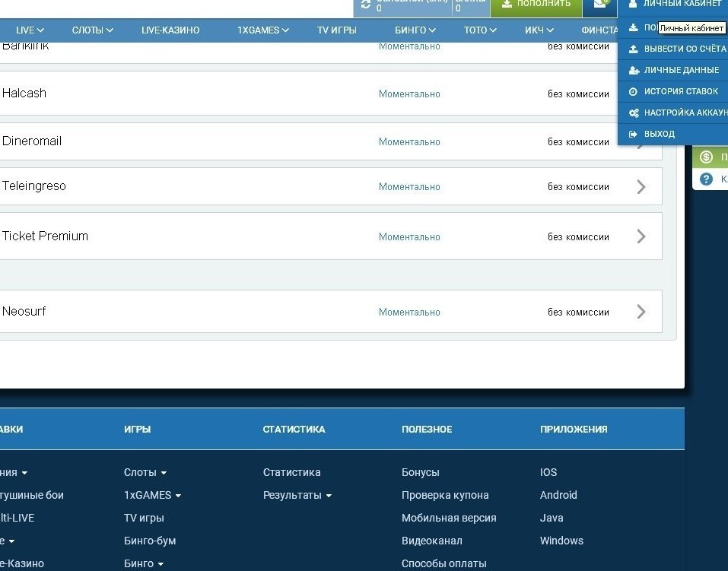728x571 pixels.
Task: Select the Teleingreso payment method
Action: 331,186
